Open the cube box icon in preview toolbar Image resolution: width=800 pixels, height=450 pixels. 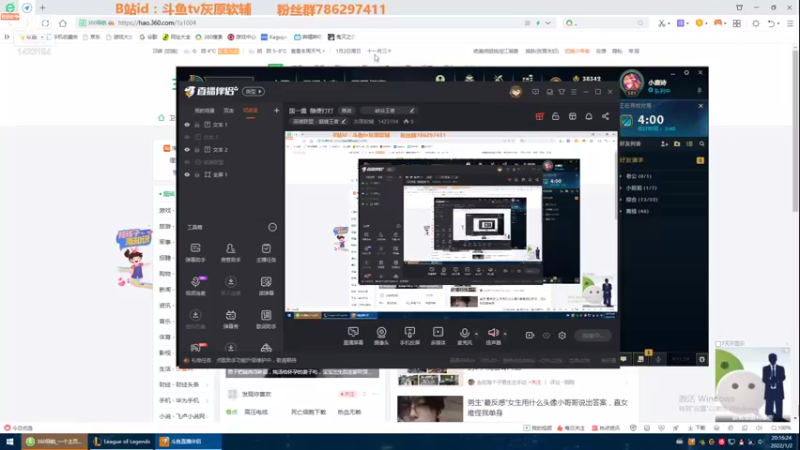click(572, 116)
